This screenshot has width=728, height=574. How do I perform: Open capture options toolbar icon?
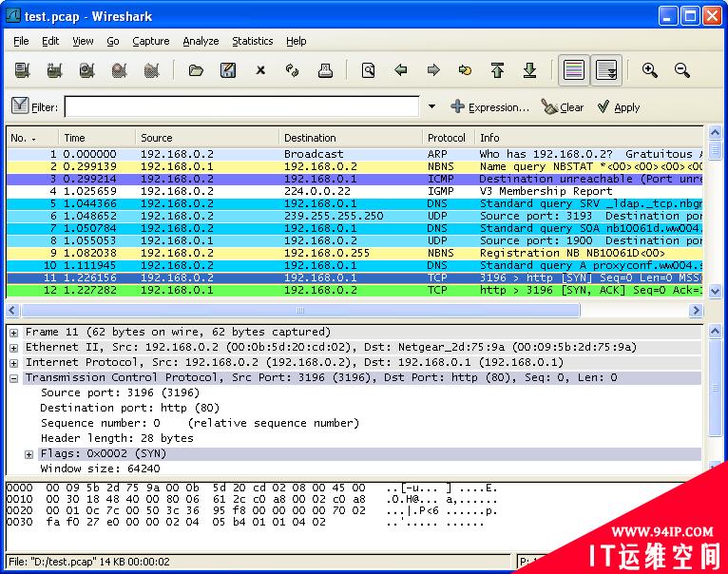click(55, 70)
